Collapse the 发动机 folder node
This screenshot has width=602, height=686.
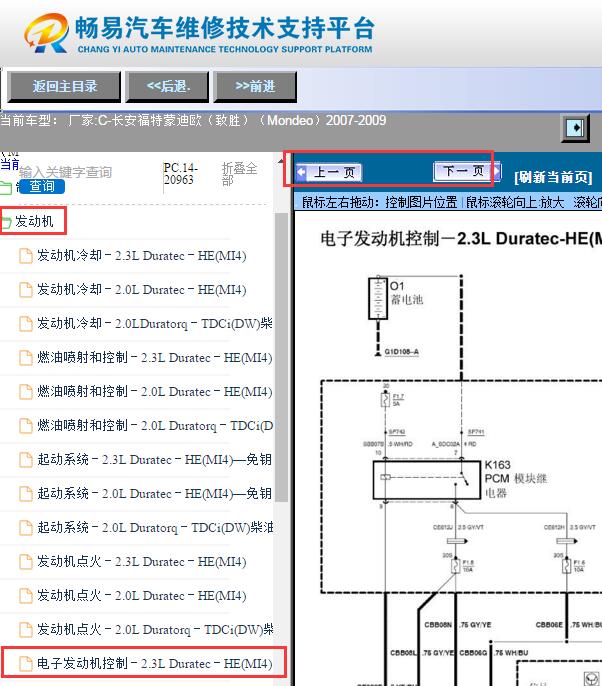(34, 221)
